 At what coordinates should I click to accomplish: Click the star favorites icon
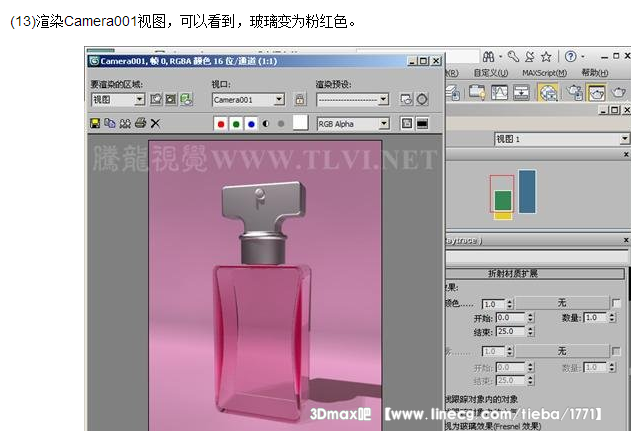546,57
